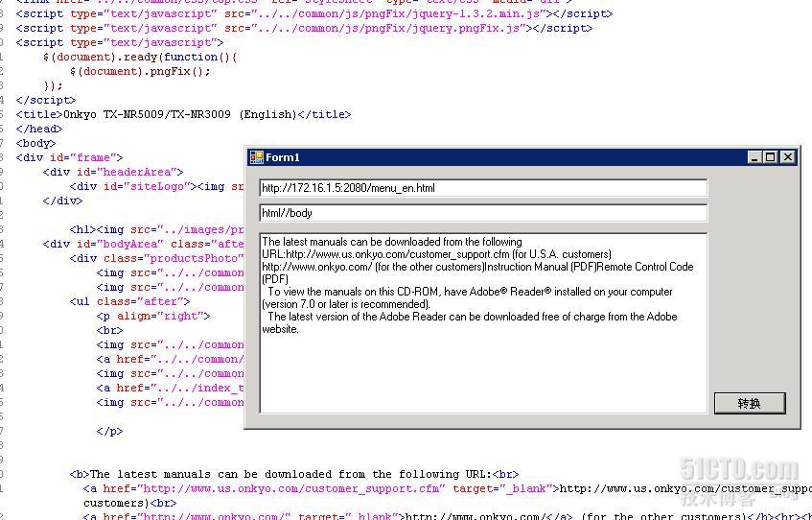Click the title line 'Onkyo TX-NR5009/TX-NR3009 (English)'
This screenshot has height=520, width=812.
[x=183, y=114]
